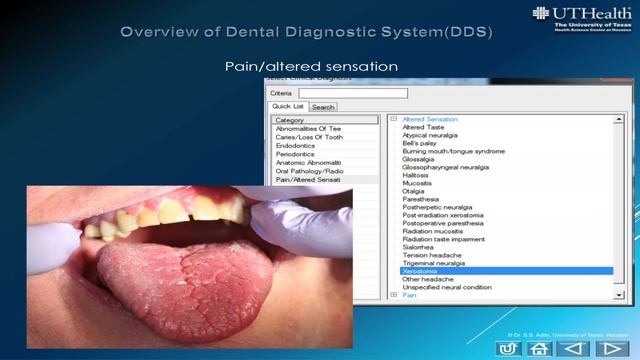
Task: Select Mucositis diagnosis
Action: [x=417, y=183]
